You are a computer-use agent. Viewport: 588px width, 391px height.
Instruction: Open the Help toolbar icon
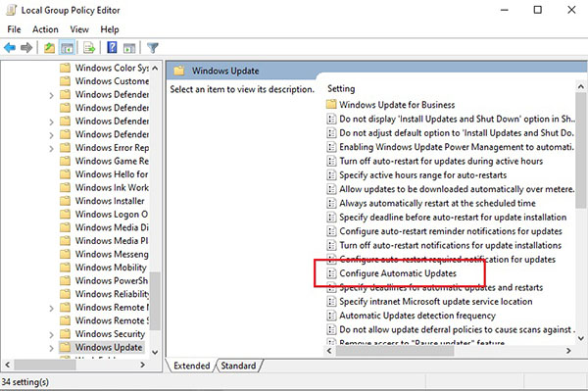[x=112, y=48]
